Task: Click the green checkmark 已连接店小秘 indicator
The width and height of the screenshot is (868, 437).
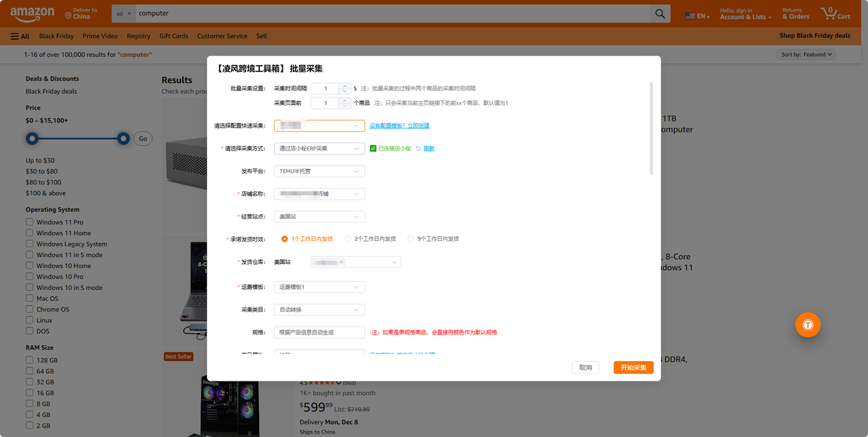Action: tap(372, 148)
